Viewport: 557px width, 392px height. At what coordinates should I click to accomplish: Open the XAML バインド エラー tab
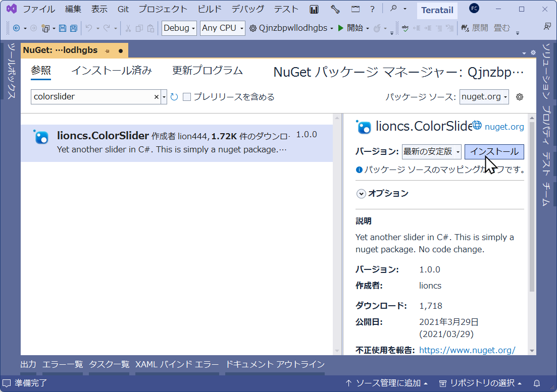[x=177, y=365]
